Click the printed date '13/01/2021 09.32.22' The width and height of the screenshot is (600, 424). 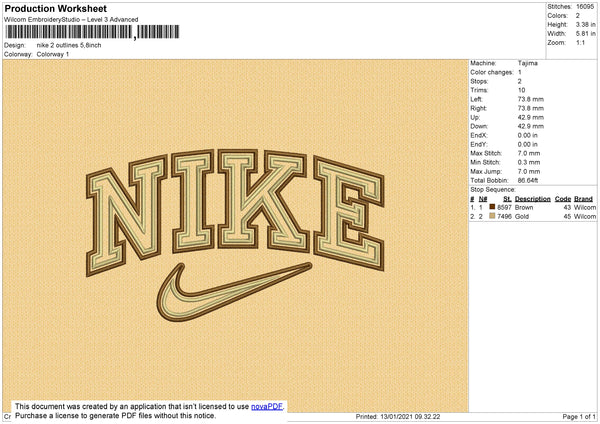point(410,417)
